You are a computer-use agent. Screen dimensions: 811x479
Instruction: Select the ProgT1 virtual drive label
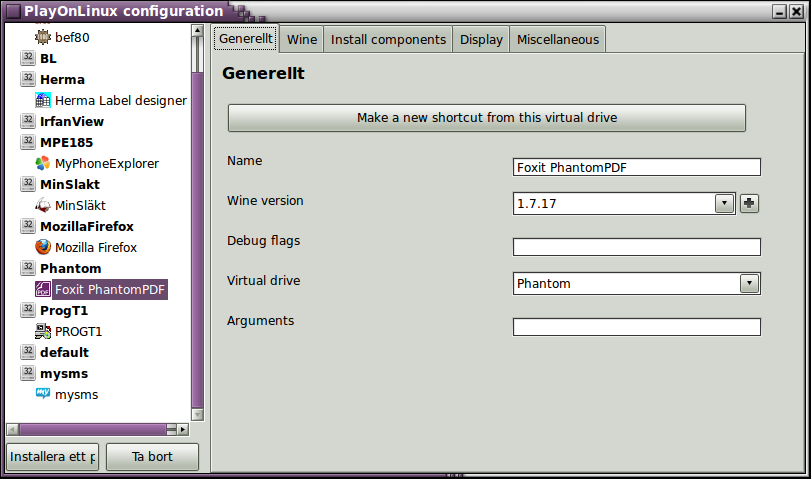point(64,310)
